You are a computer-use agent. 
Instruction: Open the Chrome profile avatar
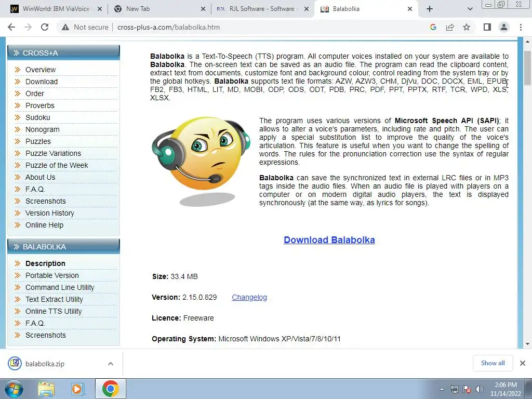(504, 27)
